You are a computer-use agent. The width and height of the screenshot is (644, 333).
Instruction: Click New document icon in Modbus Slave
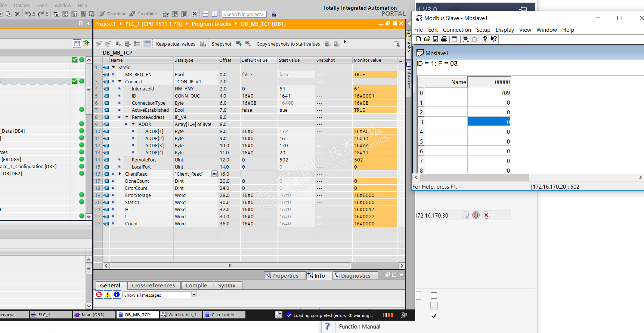[418, 39]
